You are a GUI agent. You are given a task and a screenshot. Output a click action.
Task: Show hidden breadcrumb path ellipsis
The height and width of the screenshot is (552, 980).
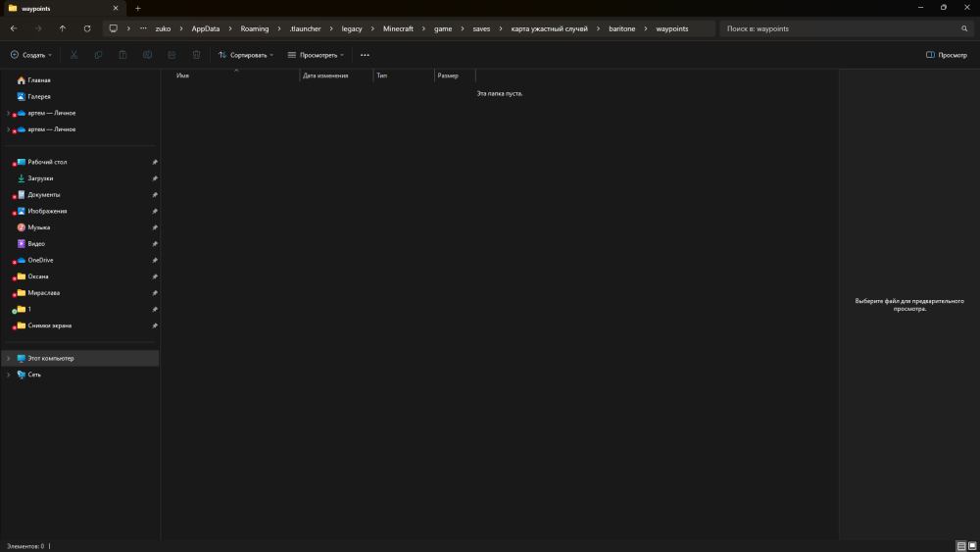pos(143,28)
